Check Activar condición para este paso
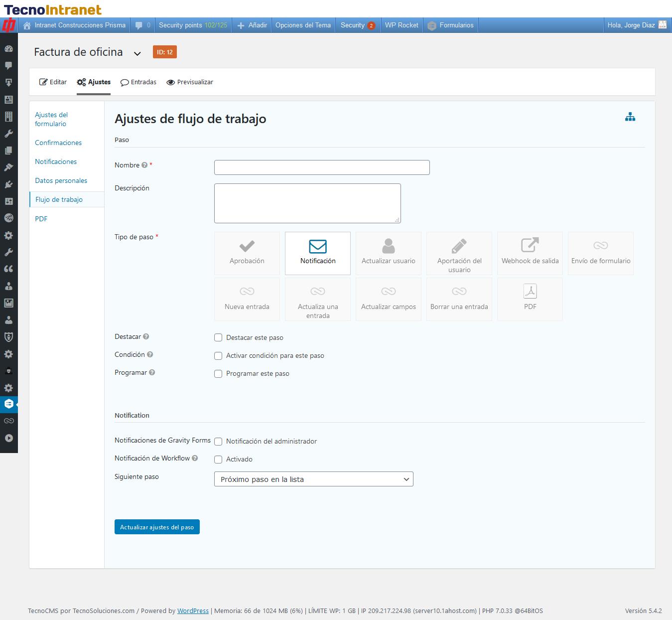Screen dimensions: 672x620 coord(218,356)
